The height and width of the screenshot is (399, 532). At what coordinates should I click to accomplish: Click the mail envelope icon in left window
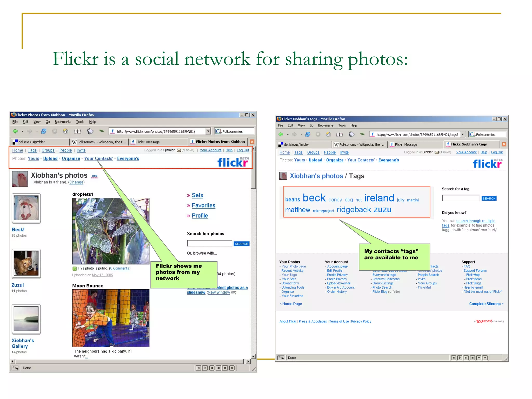[179, 150]
